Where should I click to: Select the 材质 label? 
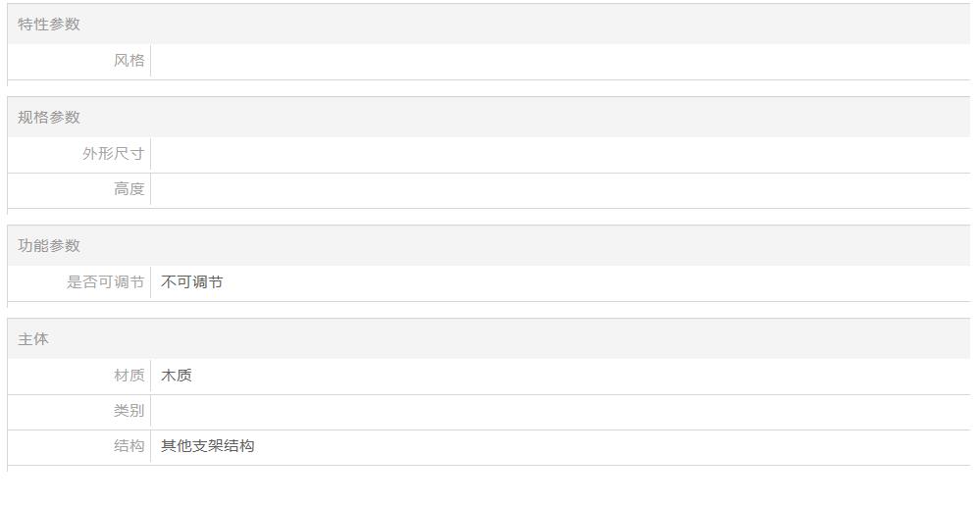[129, 376]
